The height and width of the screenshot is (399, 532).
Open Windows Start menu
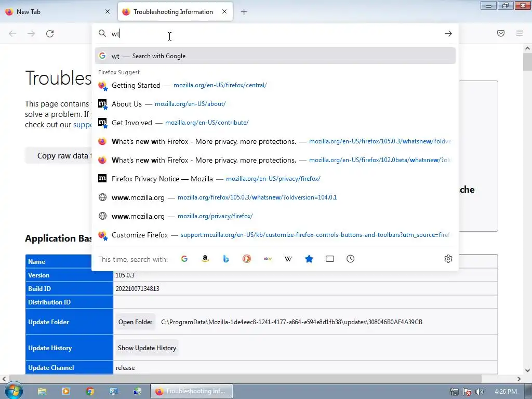tap(14, 391)
